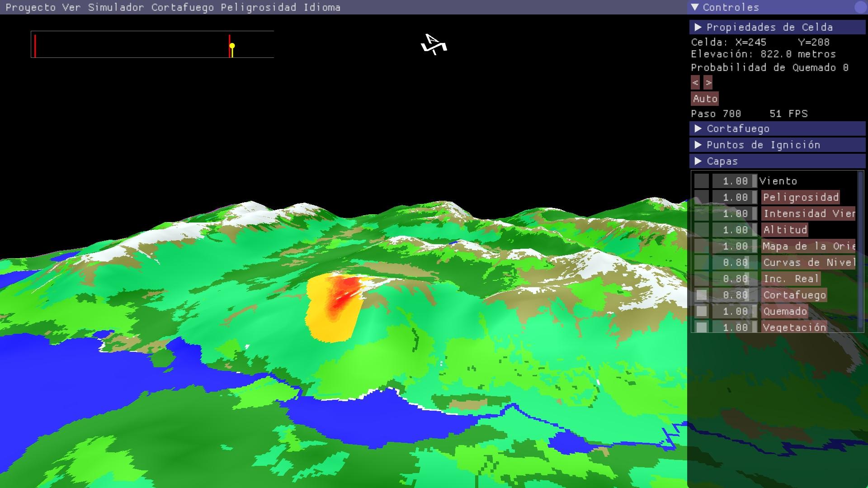Click the Peligrosidad layer button in the list
This screenshot has width=868, height=488.
800,197
